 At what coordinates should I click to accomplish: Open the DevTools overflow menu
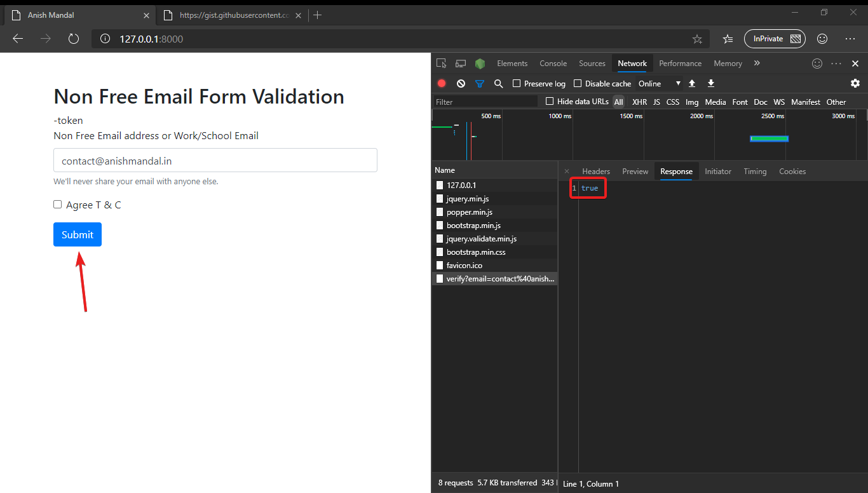836,63
